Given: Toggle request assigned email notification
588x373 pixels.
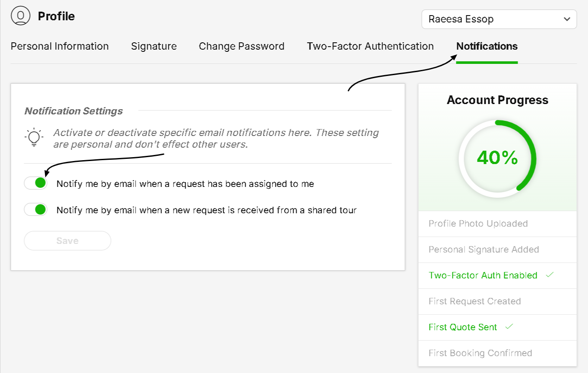Looking at the screenshot, I should point(35,183).
